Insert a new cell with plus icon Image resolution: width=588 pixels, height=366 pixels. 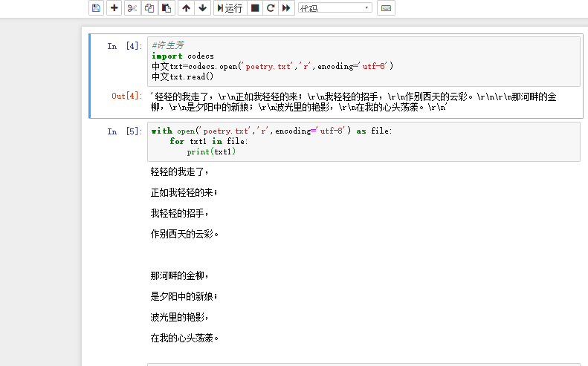pyautogui.click(x=114, y=8)
